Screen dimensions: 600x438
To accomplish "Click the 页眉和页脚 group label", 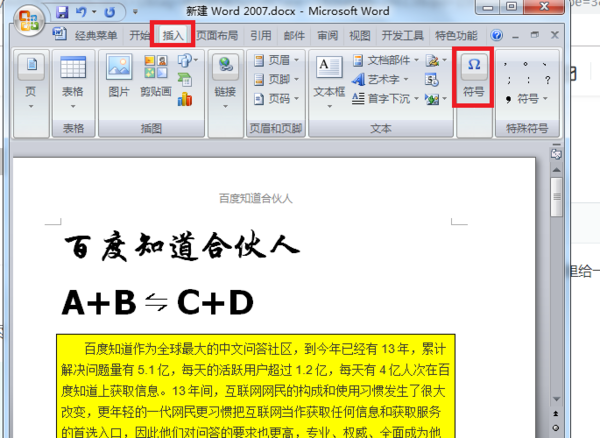I will [x=276, y=128].
